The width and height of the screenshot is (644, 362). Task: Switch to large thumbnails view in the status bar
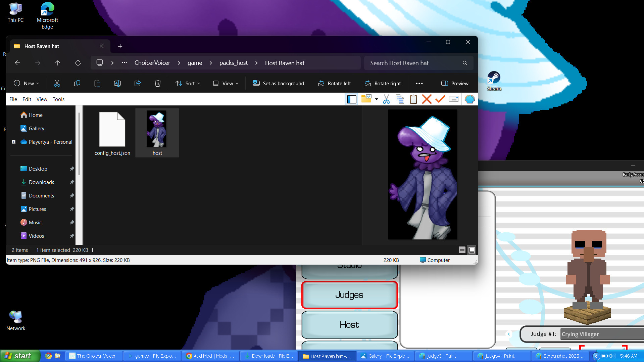click(472, 250)
